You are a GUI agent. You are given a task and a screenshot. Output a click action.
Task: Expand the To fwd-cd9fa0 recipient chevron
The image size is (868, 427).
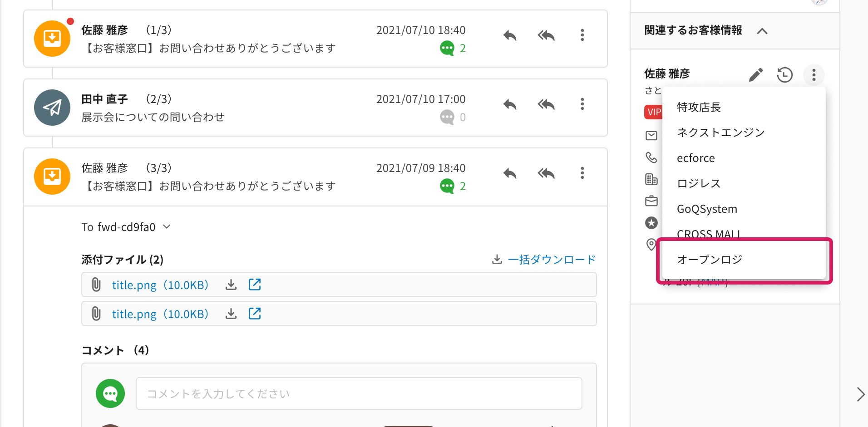click(x=167, y=226)
